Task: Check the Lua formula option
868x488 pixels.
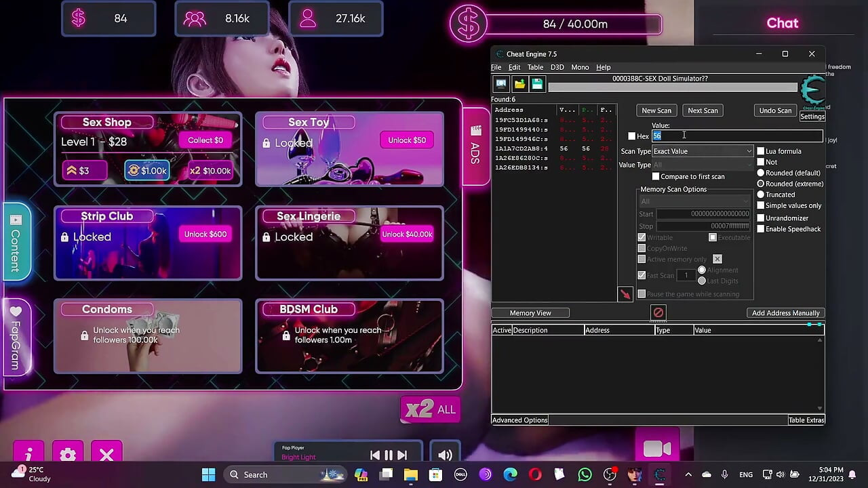Action: pos(761,151)
